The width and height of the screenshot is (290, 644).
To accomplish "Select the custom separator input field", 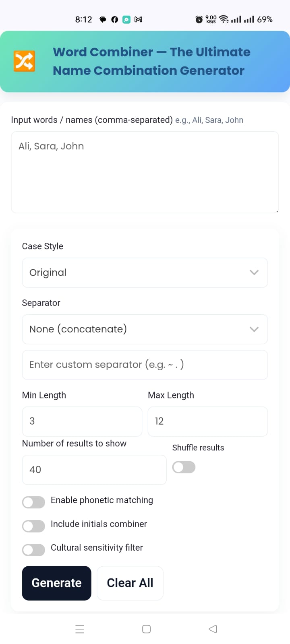I will pyautogui.click(x=145, y=365).
